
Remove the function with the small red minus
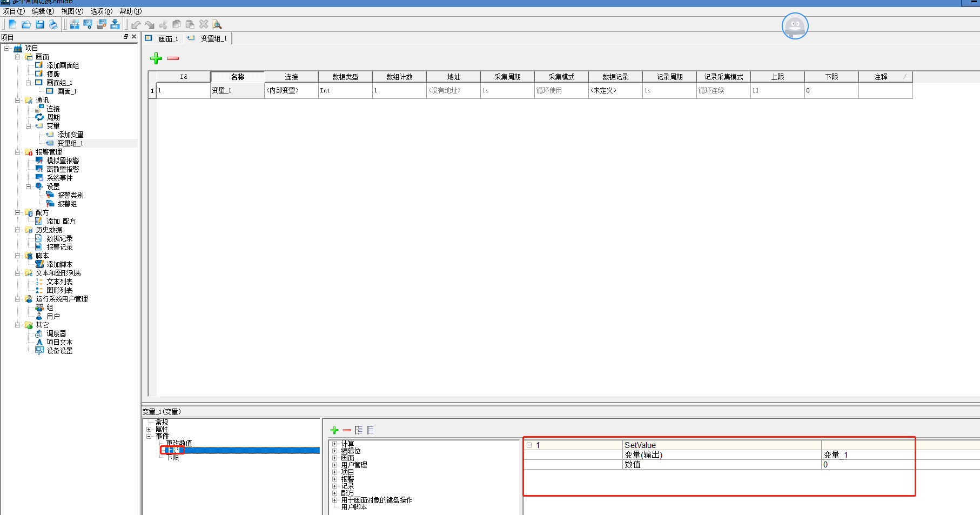(347, 430)
